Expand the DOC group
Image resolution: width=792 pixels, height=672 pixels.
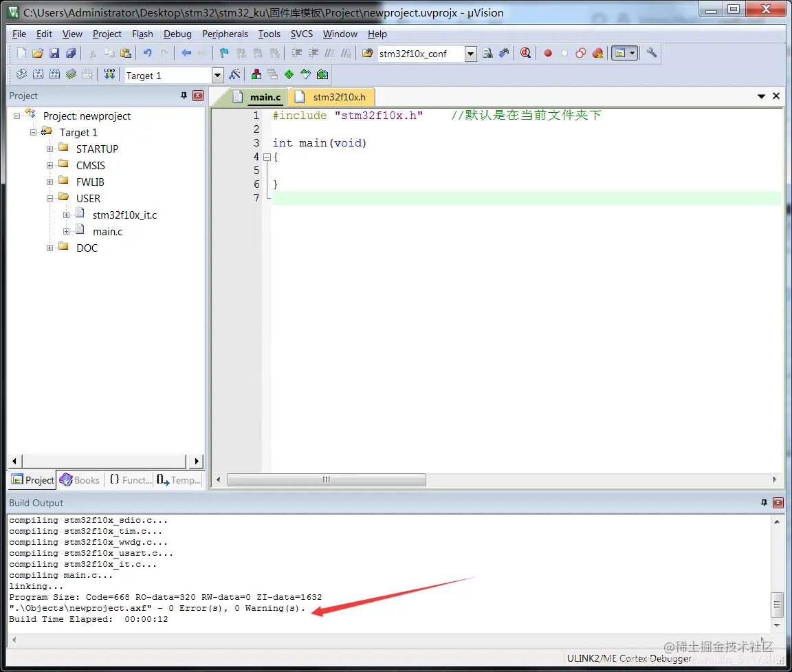click(49, 248)
